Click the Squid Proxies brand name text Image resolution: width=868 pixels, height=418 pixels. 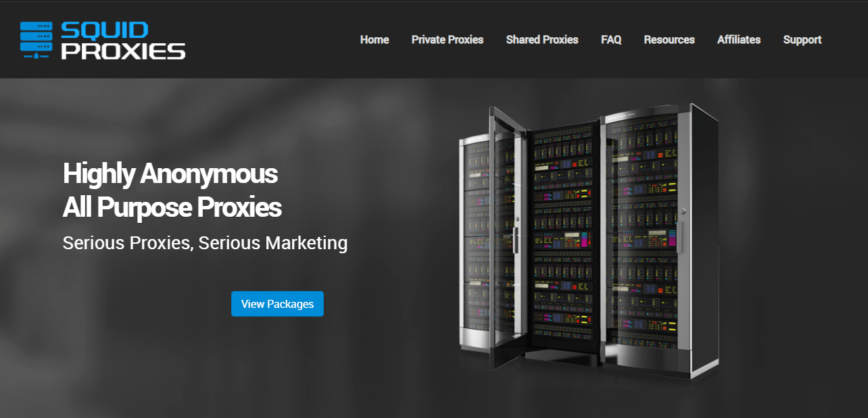coord(123,41)
